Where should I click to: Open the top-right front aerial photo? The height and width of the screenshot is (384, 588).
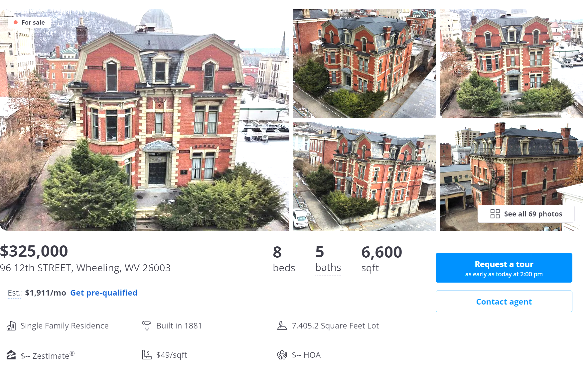coord(511,63)
